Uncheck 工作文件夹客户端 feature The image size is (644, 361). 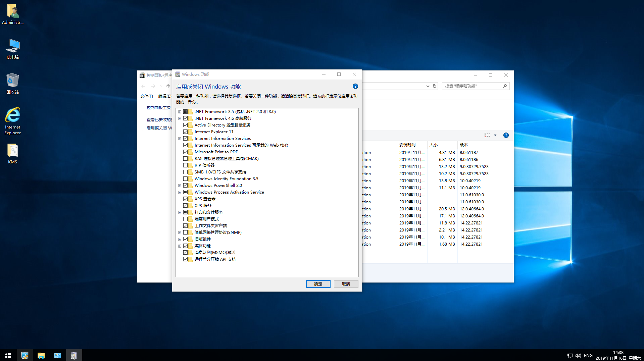[x=185, y=226]
